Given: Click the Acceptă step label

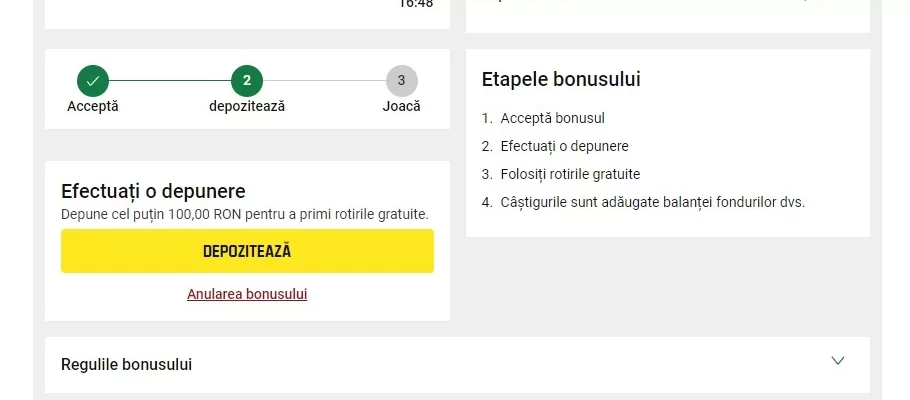Looking at the screenshot, I should [93, 106].
